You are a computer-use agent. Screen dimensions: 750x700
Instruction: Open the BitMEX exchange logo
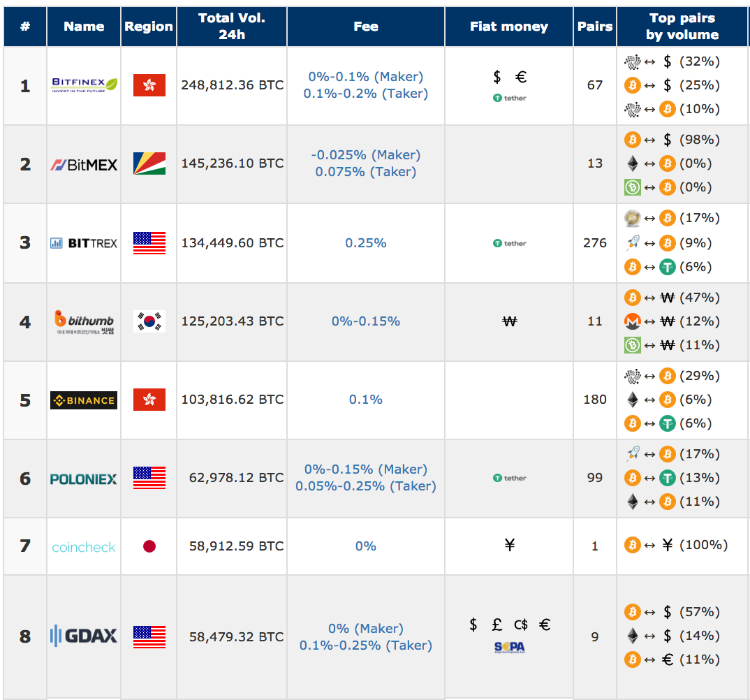[84, 165]
